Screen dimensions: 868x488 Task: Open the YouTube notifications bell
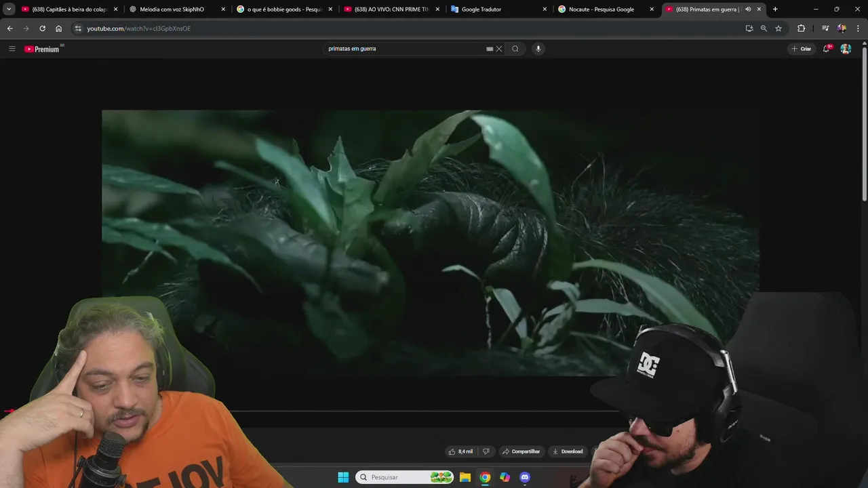827,49
